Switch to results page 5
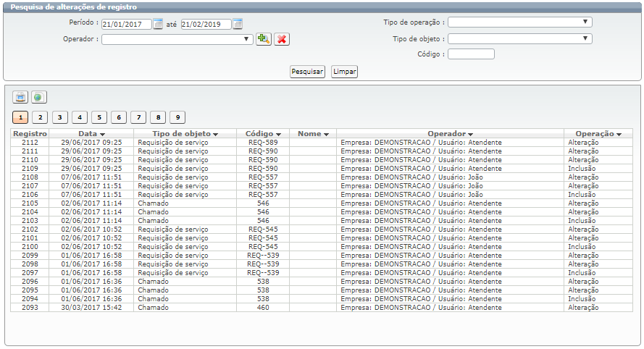This screenshot has height=349, width=644. (x=99, y=117)
